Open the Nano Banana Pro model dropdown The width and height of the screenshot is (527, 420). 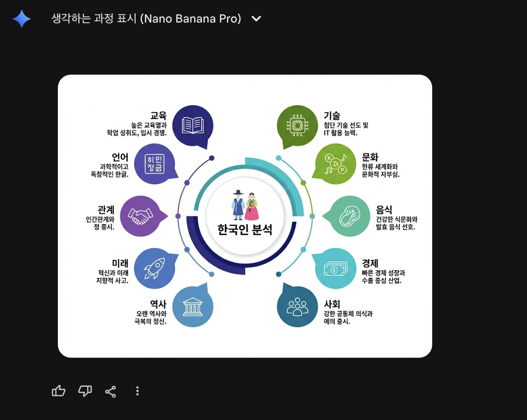[256, 18]
